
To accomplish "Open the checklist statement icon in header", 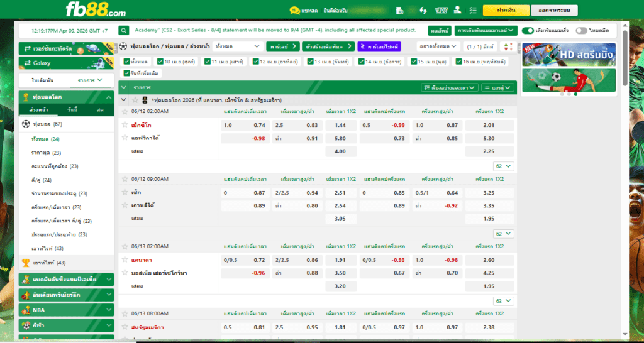I will [473, 10].
